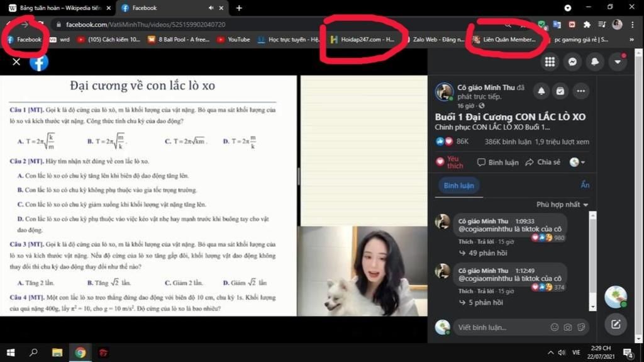Open the Liên Quân Member bookmark
The image size is (644, 362).
coord(505,40)
